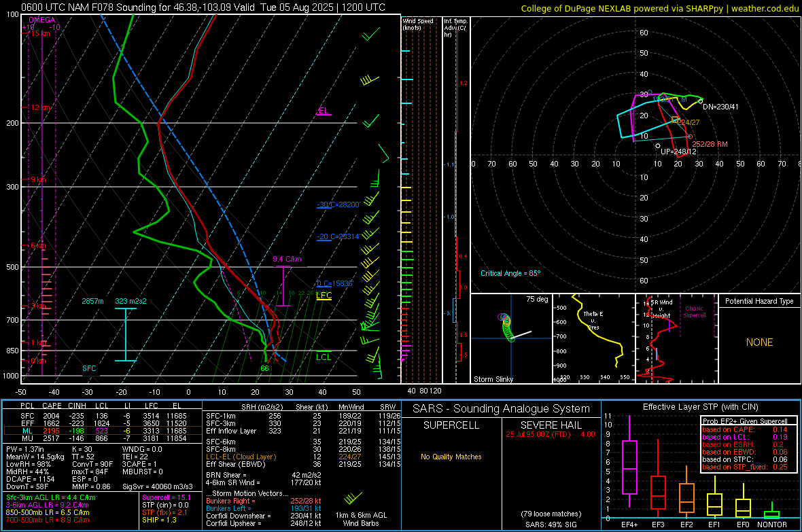Click the based on STP_fixed: 0.25 line
Screen dimensions: 802x532
click(745, 467)
